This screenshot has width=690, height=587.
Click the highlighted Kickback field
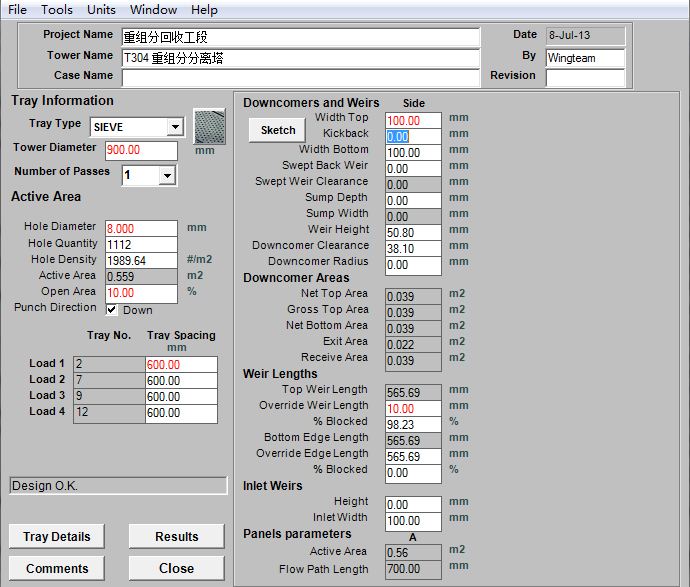point(413,136)
